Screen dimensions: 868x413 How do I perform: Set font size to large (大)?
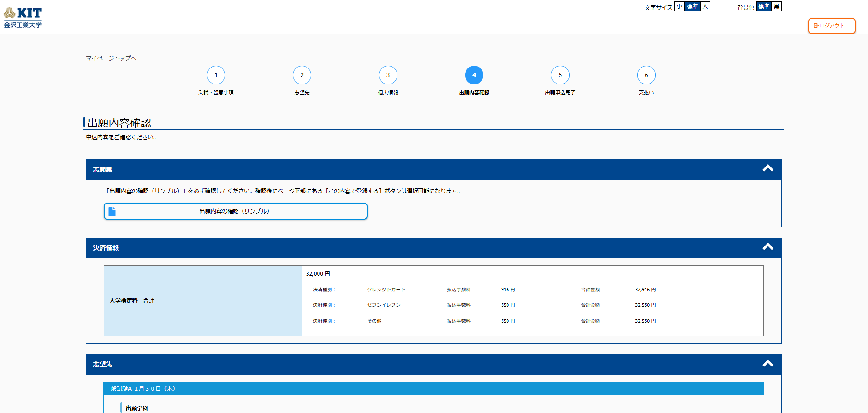tap(705, 6)
